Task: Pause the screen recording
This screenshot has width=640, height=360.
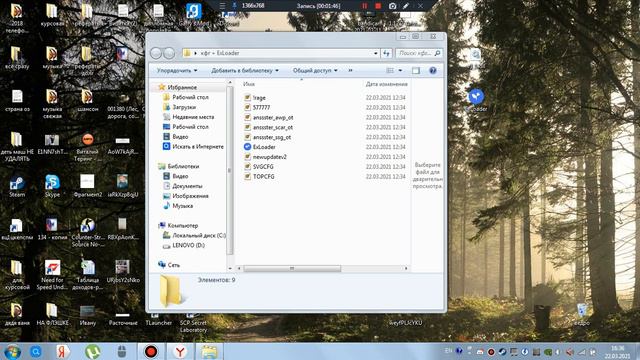Action: [x=364, y=6]
